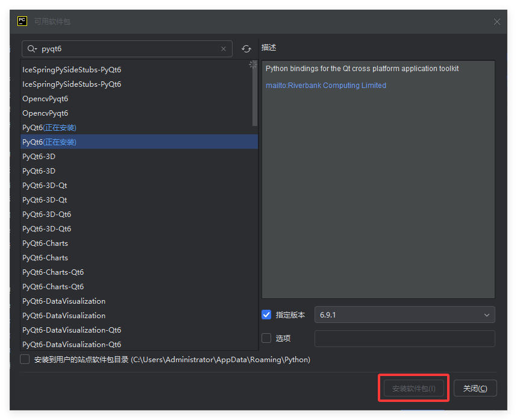Select the first PyQt6-DataVisualization-Qt6 row

pos(139,330)
